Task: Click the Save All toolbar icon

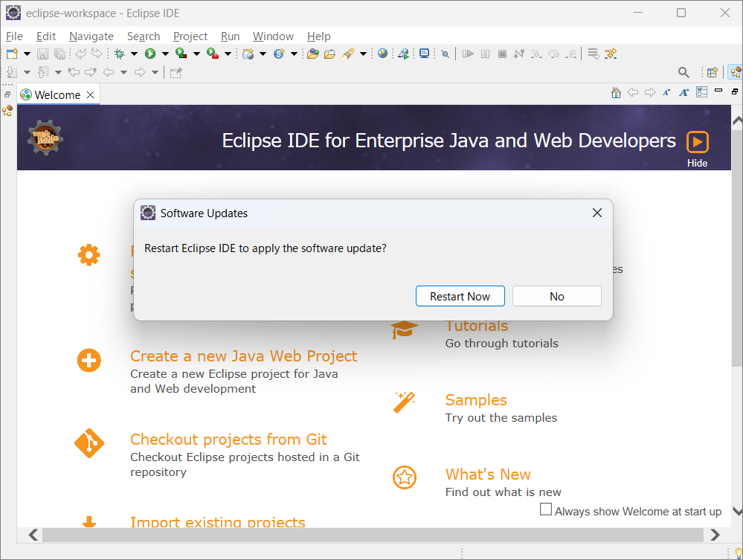Action: pos(59,54)
